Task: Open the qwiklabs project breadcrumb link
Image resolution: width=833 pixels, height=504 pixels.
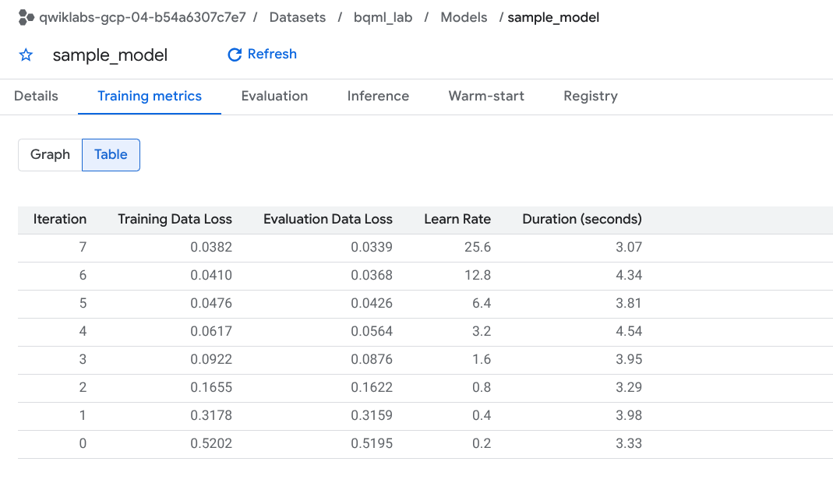Action: (143, 17)
